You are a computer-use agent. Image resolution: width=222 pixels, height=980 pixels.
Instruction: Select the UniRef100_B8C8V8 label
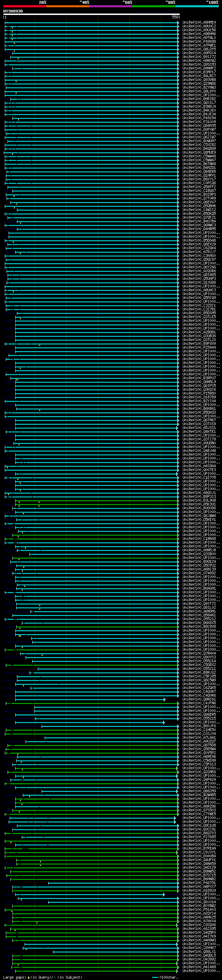click(x=199, y=626)
